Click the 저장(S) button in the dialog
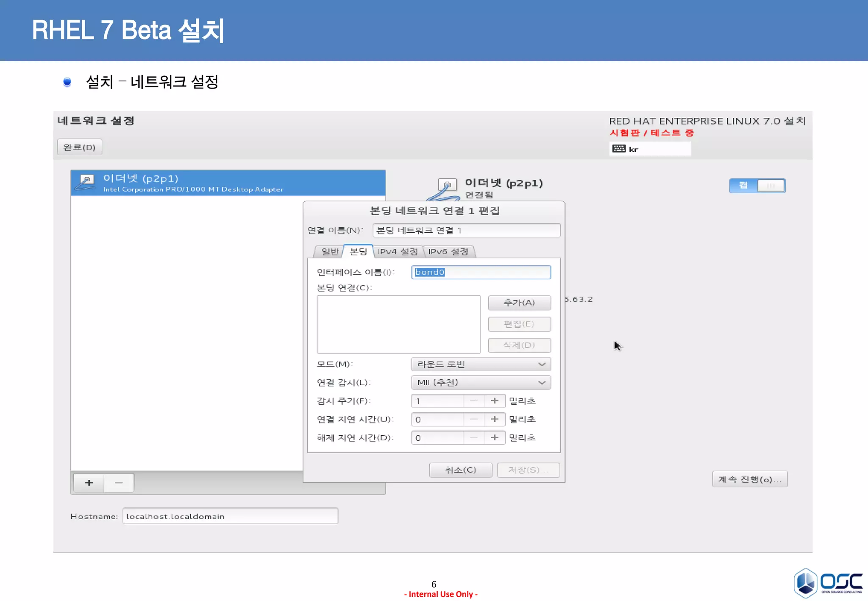Viewport: 868px width, 601px height. click(x=528, y=470)
